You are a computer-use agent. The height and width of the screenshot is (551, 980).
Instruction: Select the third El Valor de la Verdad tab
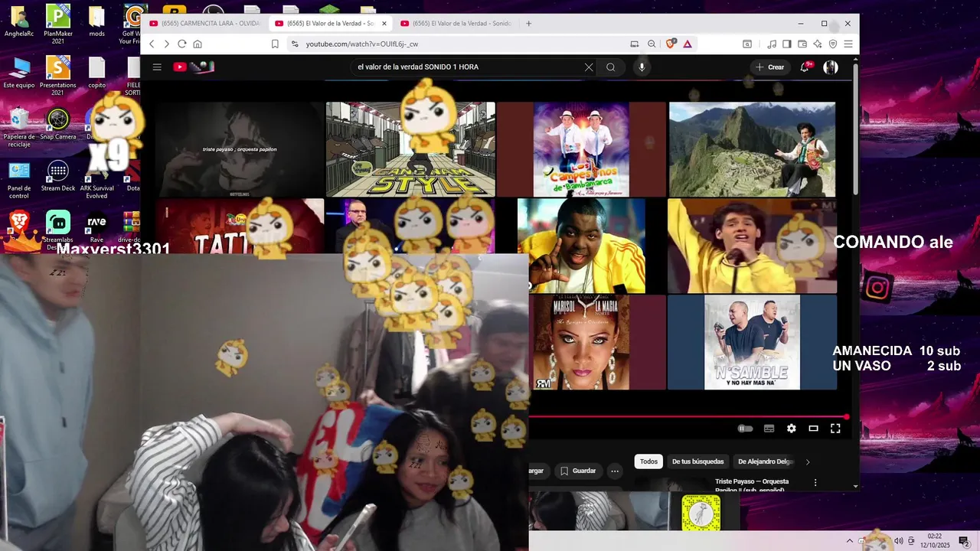pyautogui.click(x=455, y=24)
